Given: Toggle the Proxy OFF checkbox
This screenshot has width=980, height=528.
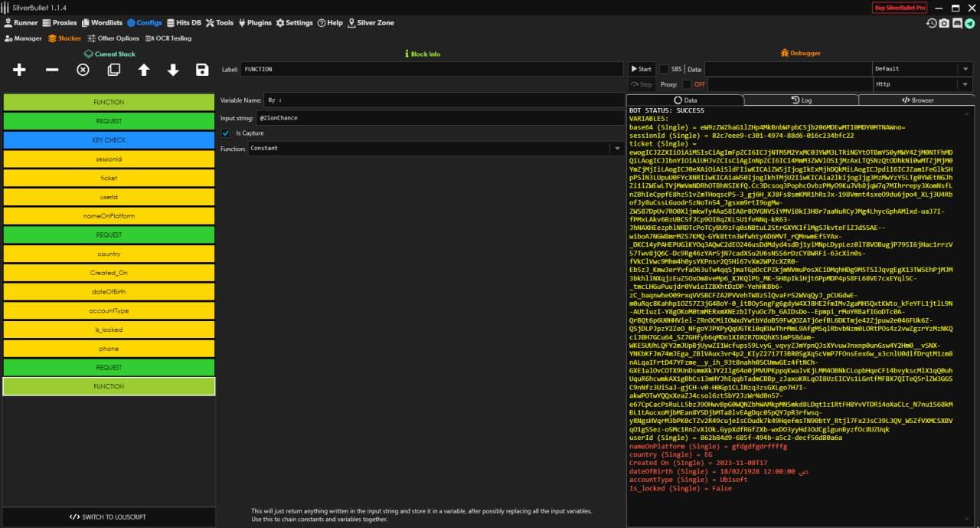Looking at the screenshot, I should pyautogui.click(x=687, y=84).
